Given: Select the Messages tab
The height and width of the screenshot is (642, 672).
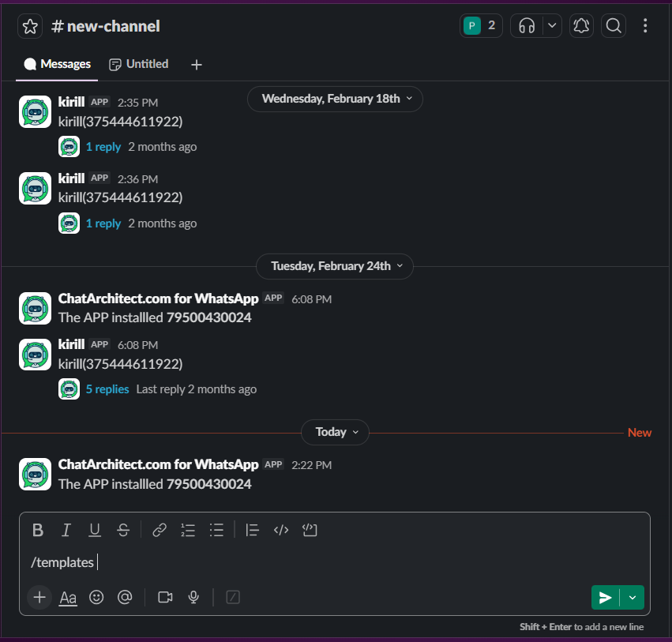Looking at the screenshot, I should click(x=57, y=64).
